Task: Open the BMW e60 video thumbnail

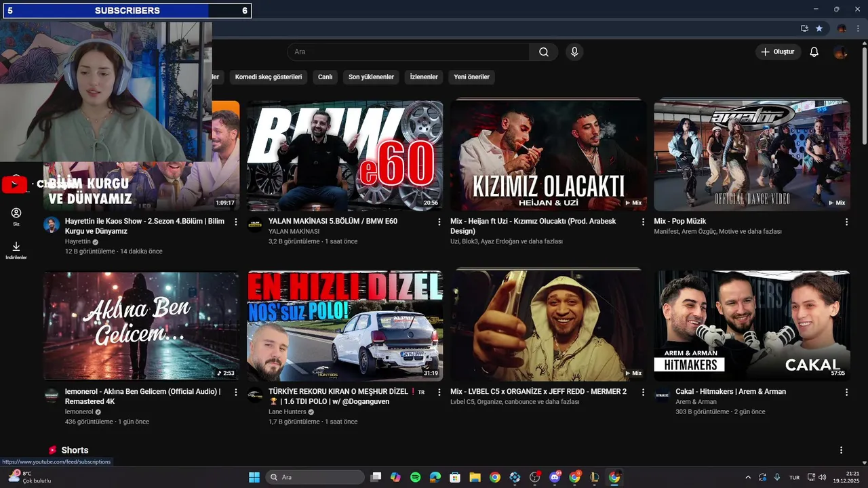Action: pos(344,155)
